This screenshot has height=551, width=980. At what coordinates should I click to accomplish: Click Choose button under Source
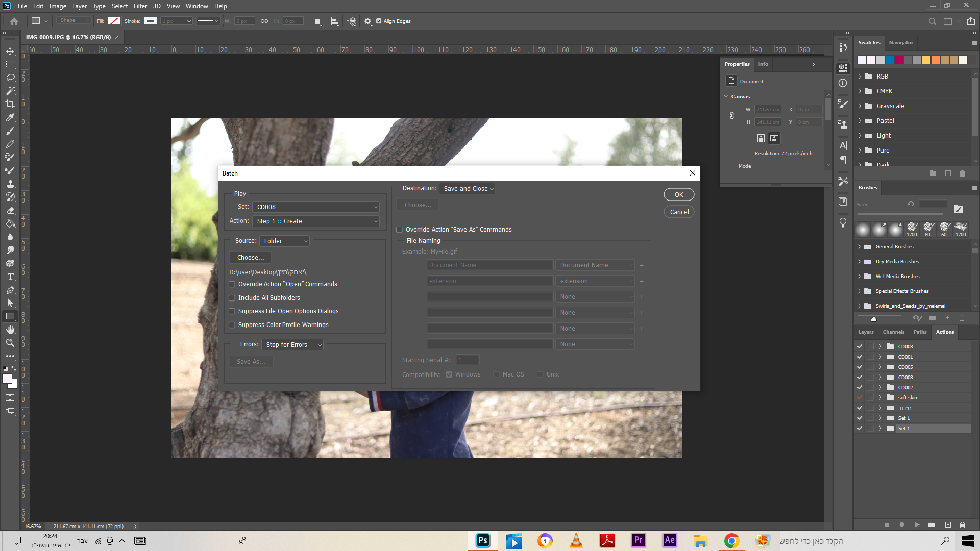pos(250,258)
